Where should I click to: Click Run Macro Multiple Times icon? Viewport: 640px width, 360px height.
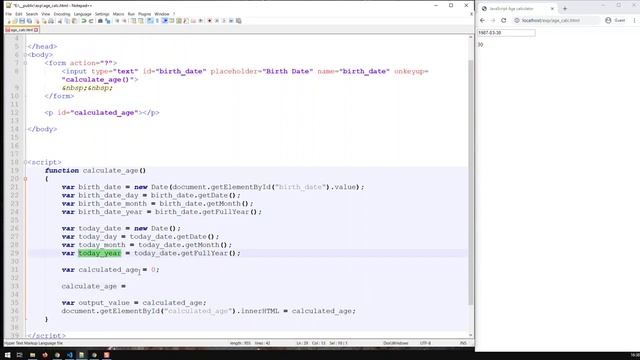tap(231, 21)
